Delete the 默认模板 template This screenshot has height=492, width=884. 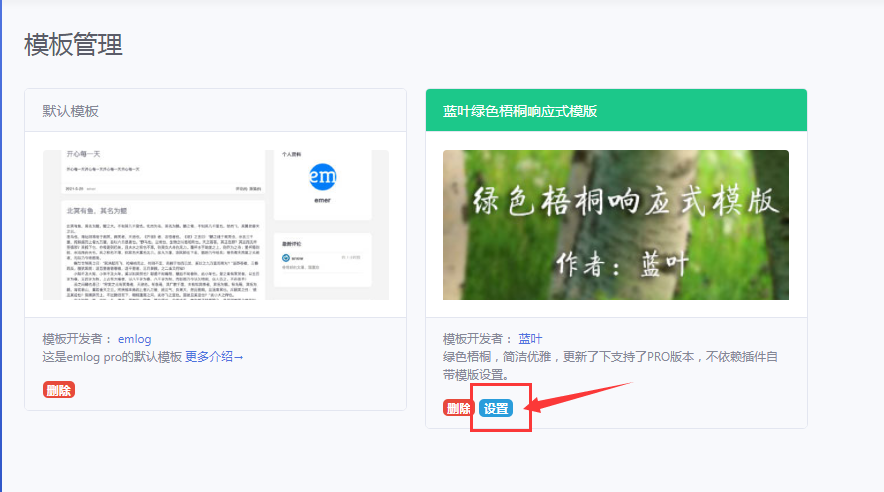coord(59,390)
